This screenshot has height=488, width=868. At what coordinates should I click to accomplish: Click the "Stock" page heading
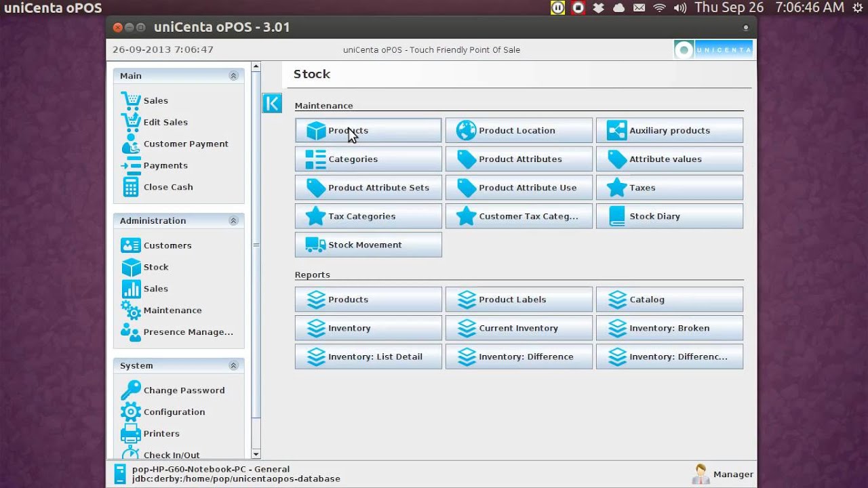point(312,74)
